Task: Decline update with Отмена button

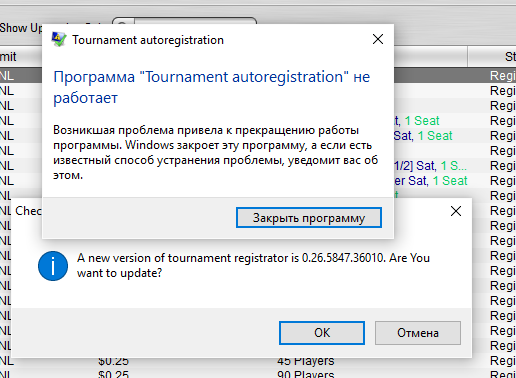Action: click(x=418, y=333)
